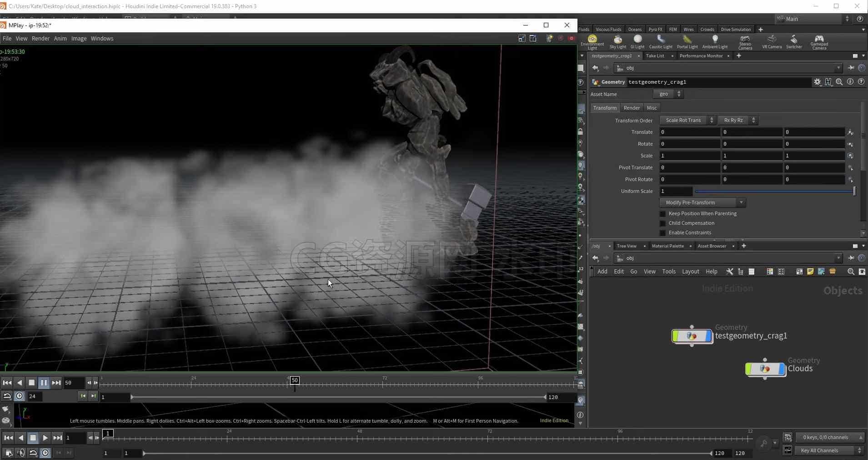
Task: Open the Layout menu in the network editor
Action: pos(690,272)
